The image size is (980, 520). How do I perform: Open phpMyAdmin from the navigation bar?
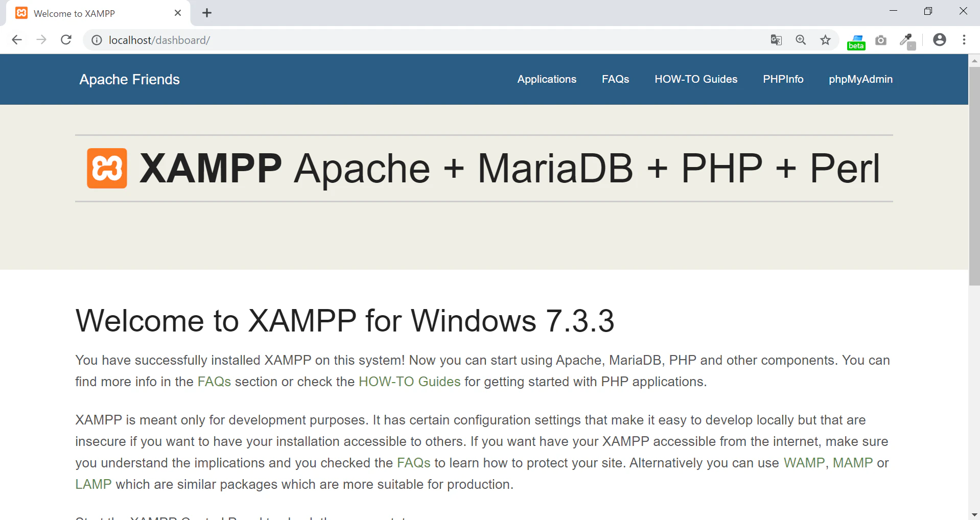tap(860, 79)
